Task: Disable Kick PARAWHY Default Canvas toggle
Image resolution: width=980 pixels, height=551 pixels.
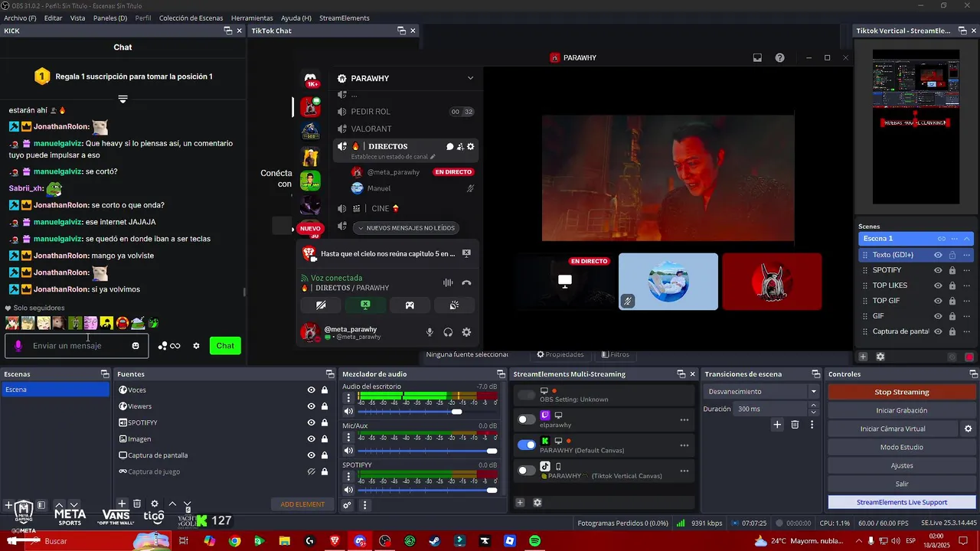Action: (527, 445)
